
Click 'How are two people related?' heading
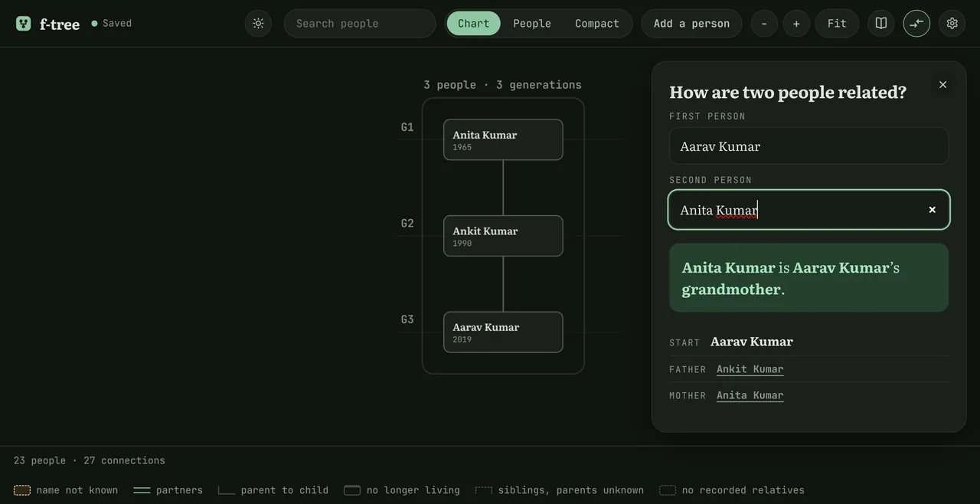coord(788,92)
